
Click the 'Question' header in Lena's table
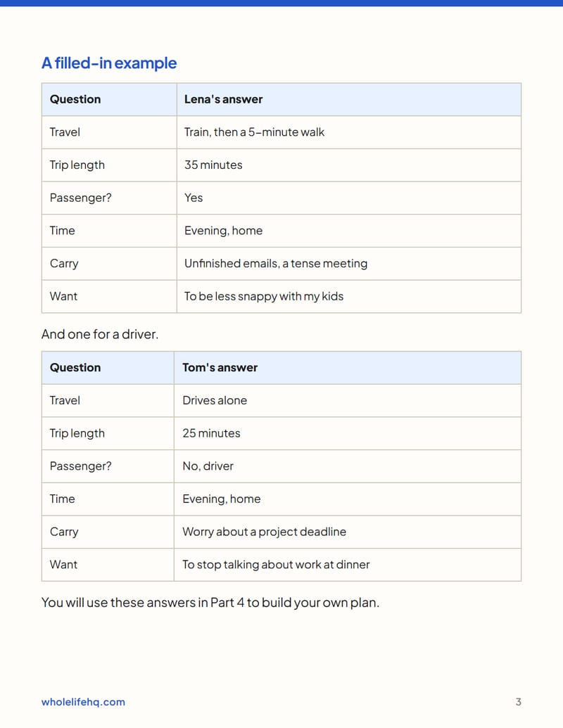(x=109, y=99)
